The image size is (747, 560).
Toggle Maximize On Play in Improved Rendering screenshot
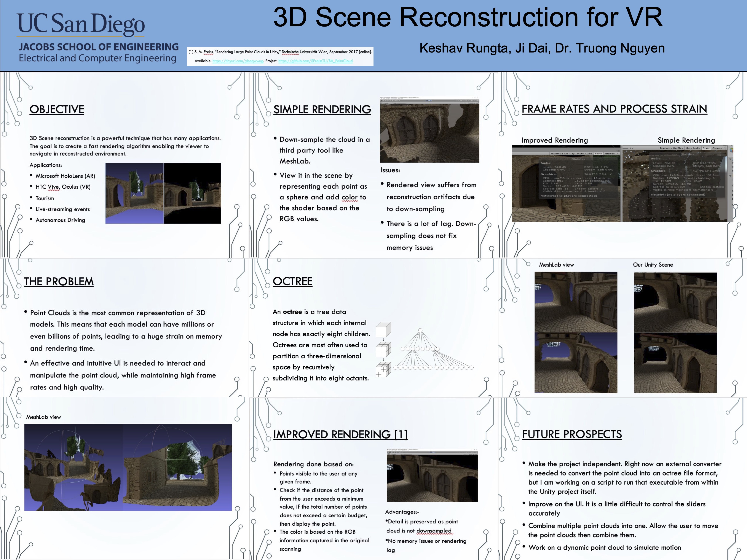[x=562, y=154]
